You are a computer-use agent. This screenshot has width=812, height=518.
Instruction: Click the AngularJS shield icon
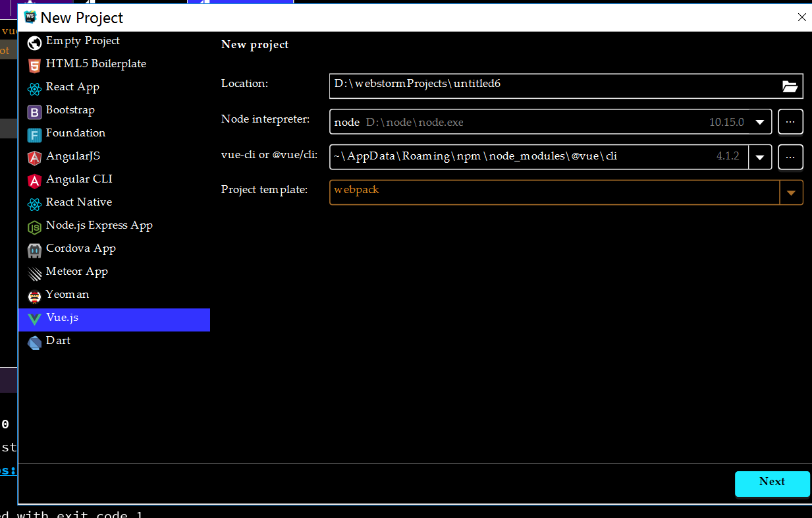click(x=35, y=158)
